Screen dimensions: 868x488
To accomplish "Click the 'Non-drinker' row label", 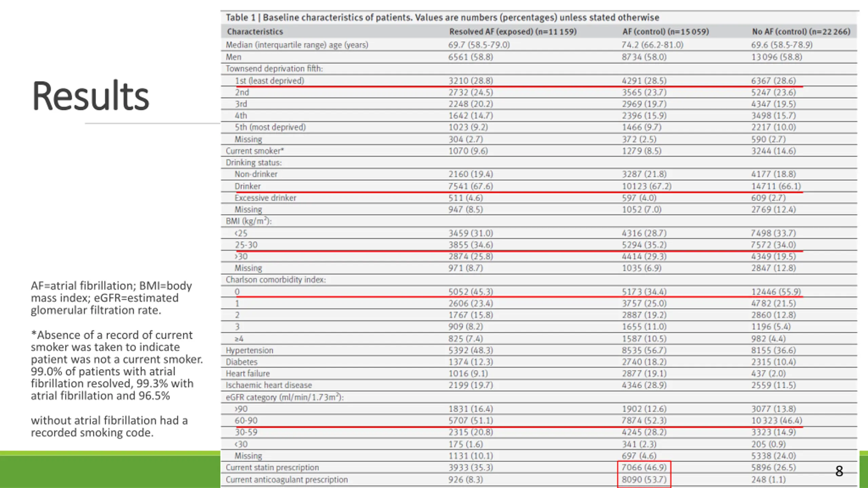I will [x=256, y=174].
